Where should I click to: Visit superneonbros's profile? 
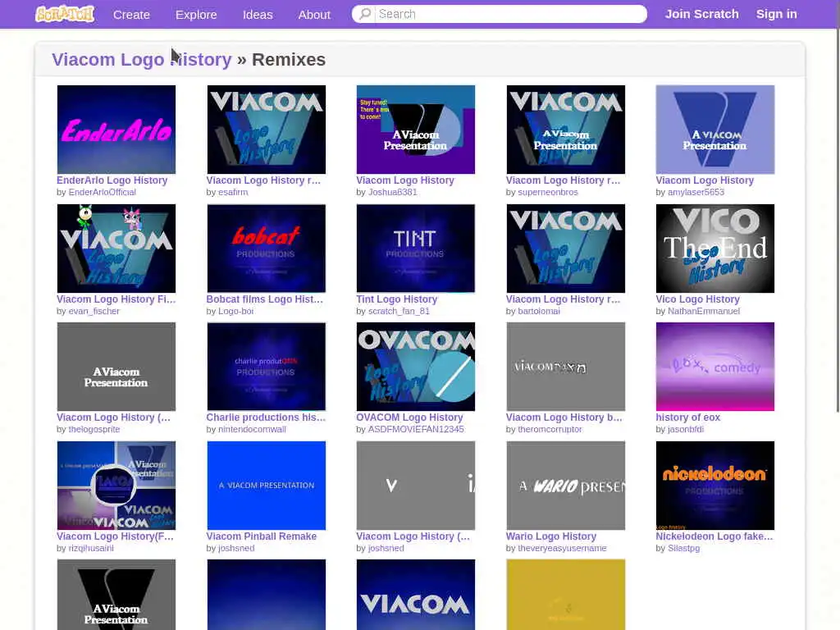click(548, 192)
